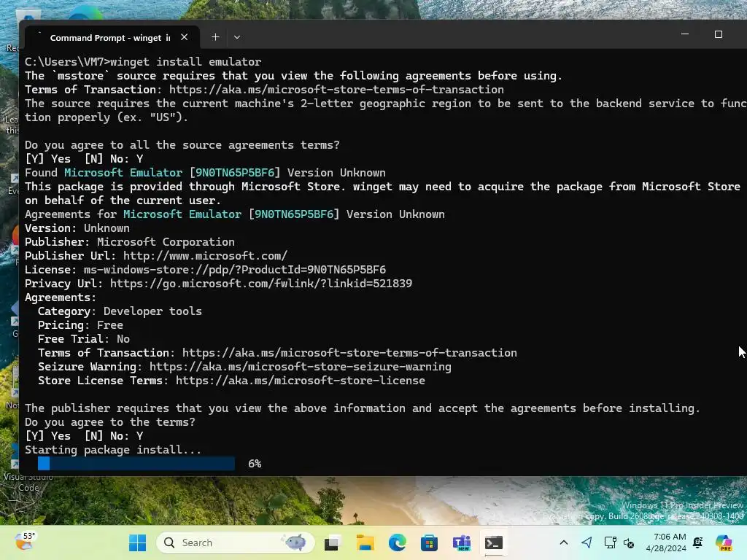Click the Seizure Warning URL
The width and height of the screenshot is (747, 560).
click(x=300, y=367)
